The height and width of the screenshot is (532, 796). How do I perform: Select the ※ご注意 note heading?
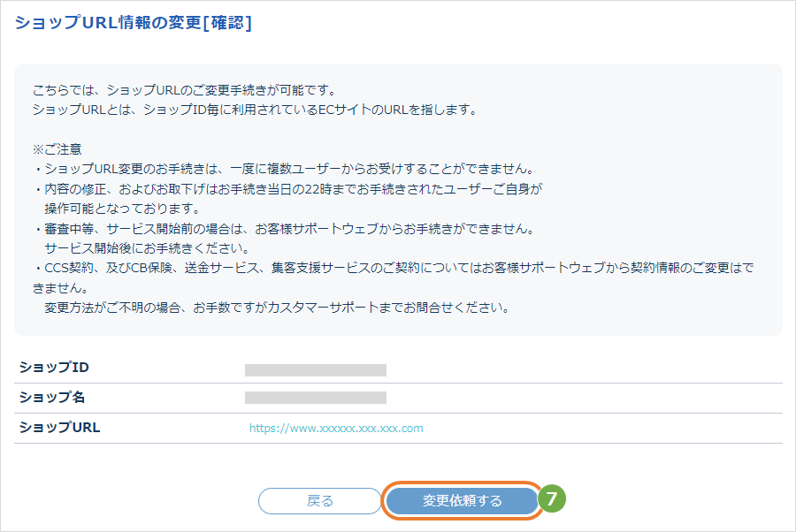coord(57,149)
